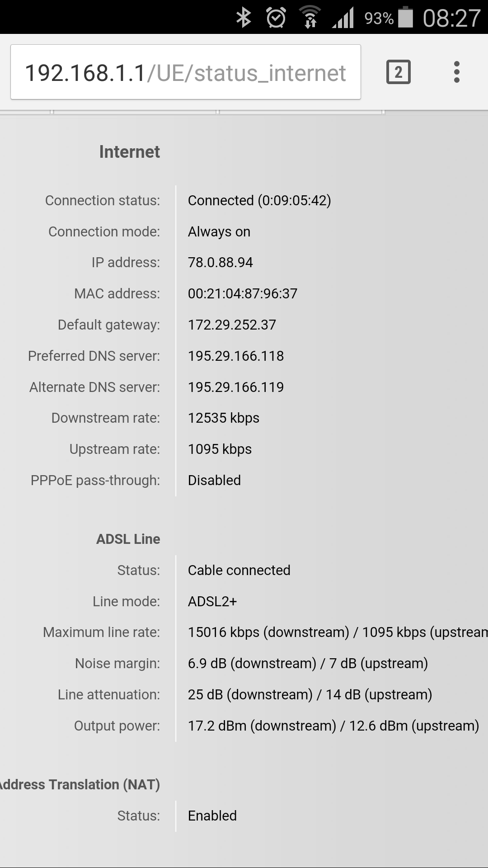Tap the alarm clock status icon

[276, 18]
